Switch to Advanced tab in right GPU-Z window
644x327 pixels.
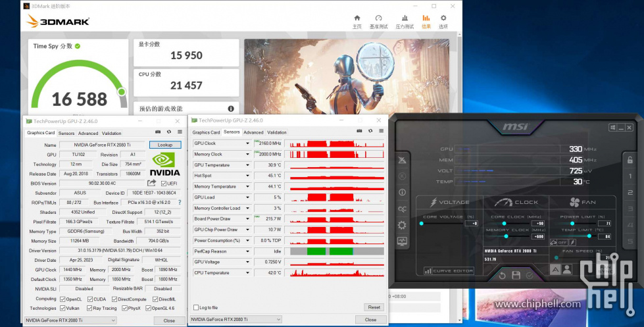point(253,132)
